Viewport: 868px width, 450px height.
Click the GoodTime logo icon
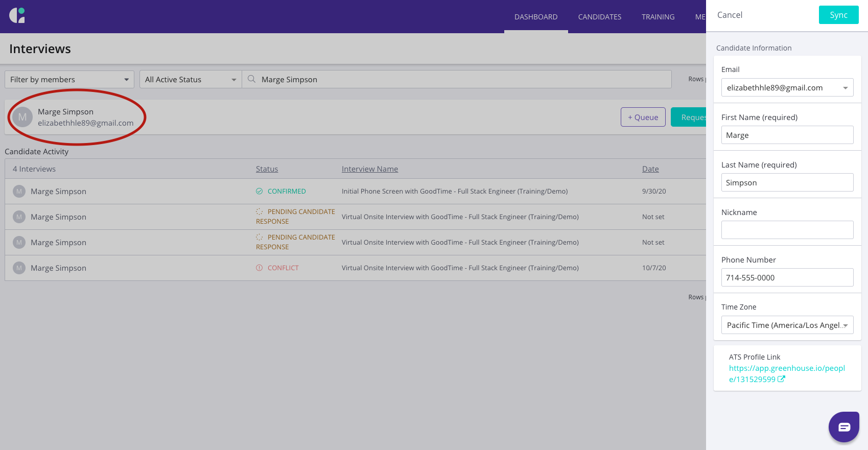coord(17,15)
